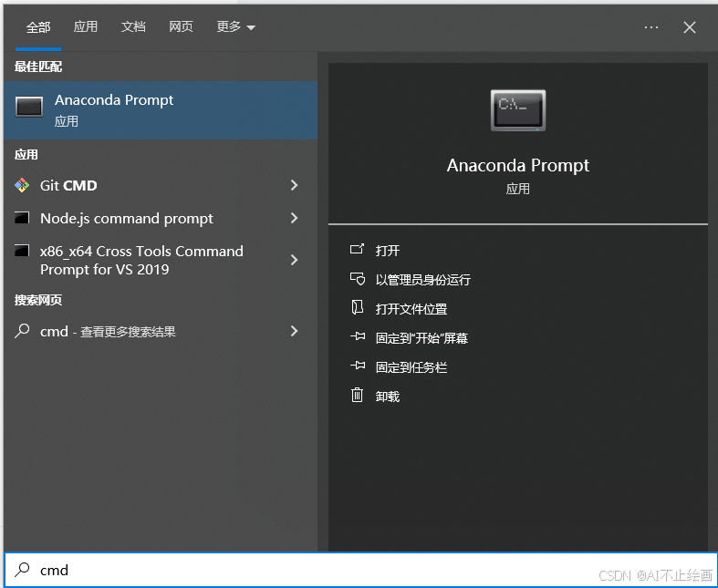Click the search box containing cmd
The height and width of the screenshot is (588, 718).
pos(360,570)
